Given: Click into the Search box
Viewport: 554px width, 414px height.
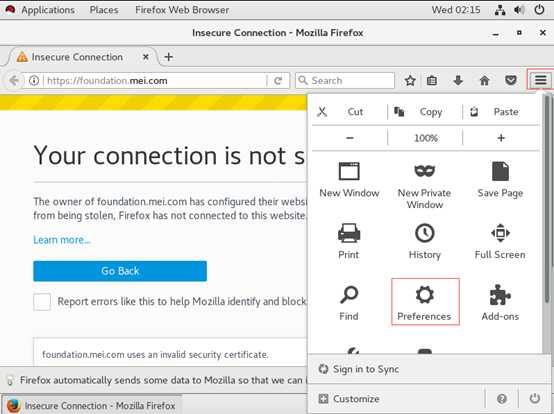Looking at the screenshot, I should [345, 81].
